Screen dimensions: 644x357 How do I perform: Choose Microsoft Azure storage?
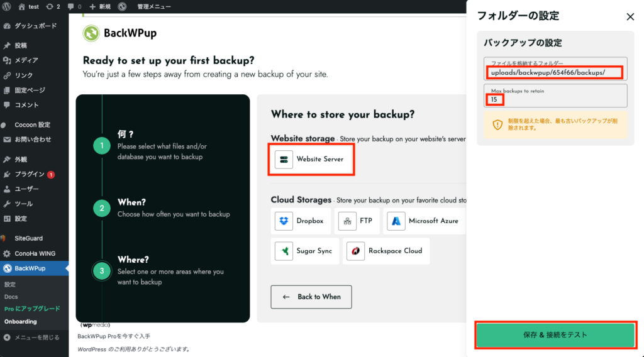click(x=425, y=221)
